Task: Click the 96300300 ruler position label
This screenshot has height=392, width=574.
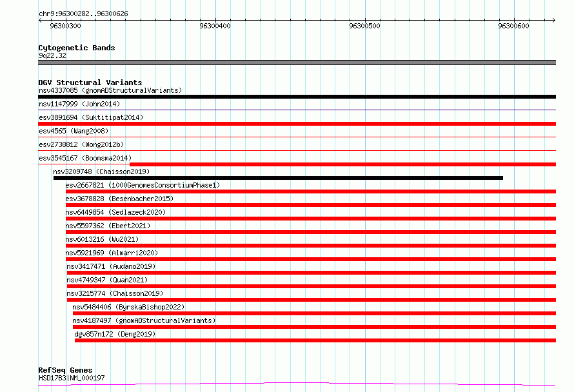Action: click(x=66, y=26)
